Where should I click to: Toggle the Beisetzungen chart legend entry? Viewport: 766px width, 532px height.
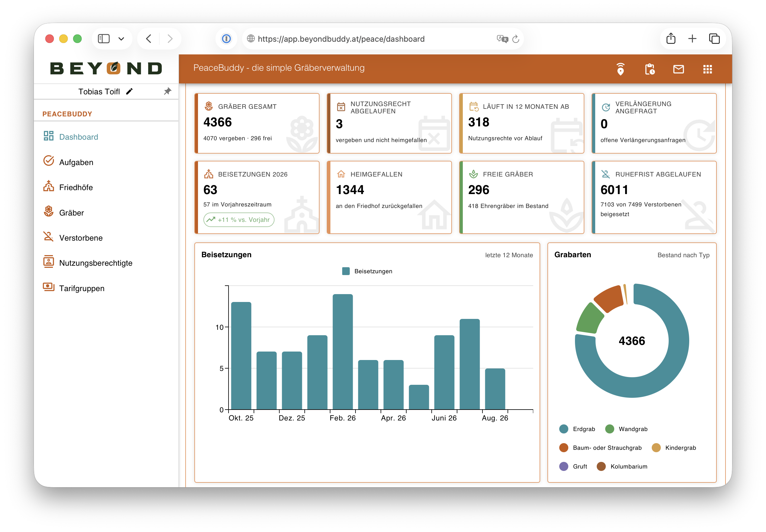pyautogui.click(x=367, y=271)
